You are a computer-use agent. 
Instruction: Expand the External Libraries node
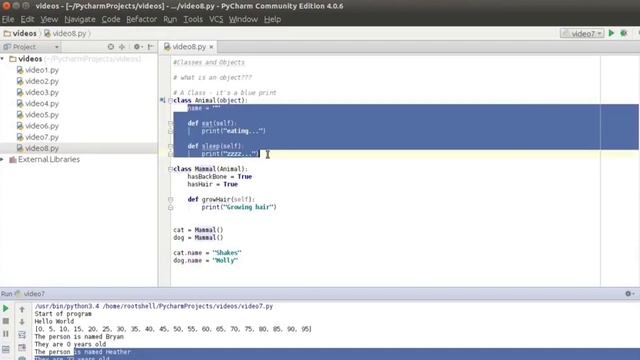(3, 160)
